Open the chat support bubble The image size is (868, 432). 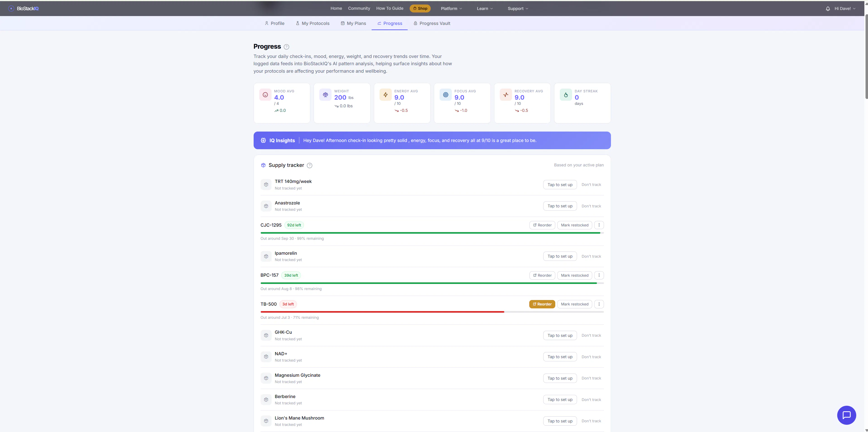click(x=846, y=415)
